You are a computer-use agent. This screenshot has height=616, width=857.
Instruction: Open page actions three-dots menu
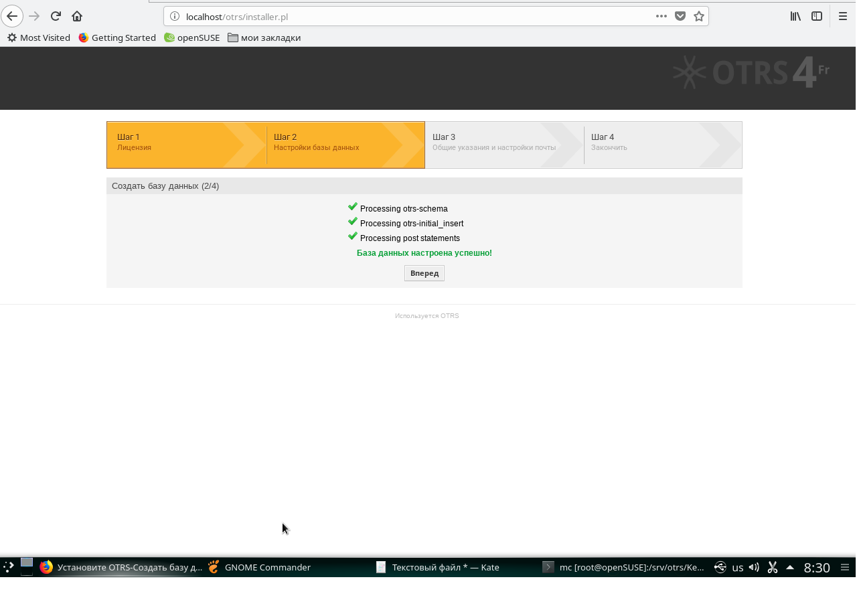tap(661, 16)
